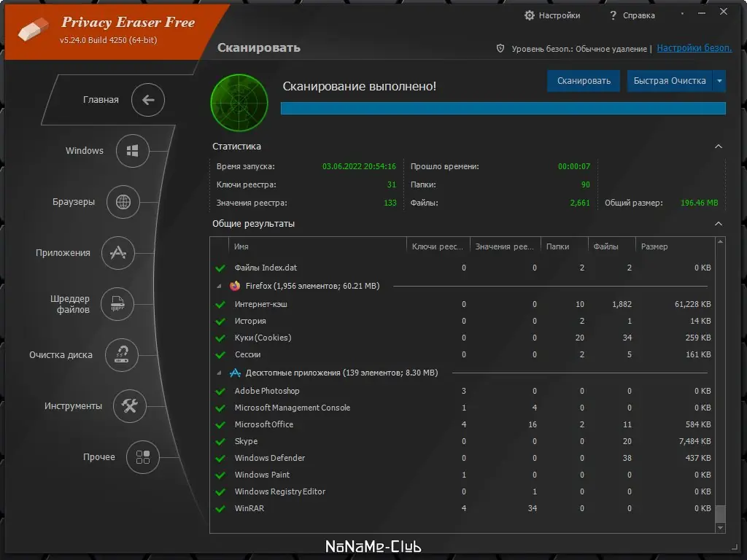The width and height of the screenshot is (747, 560).
Task: Uncheck the Adobe Photoshop checkmark
Action: [220, 392]
